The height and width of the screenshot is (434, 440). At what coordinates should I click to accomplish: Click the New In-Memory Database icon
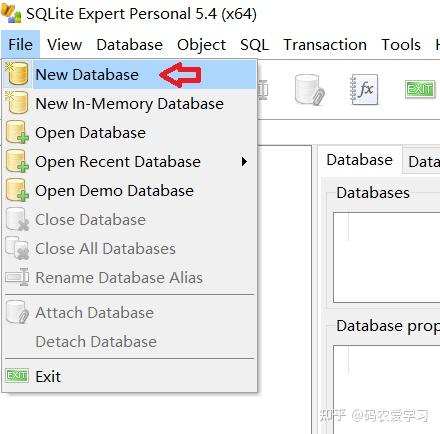[17, 103]
